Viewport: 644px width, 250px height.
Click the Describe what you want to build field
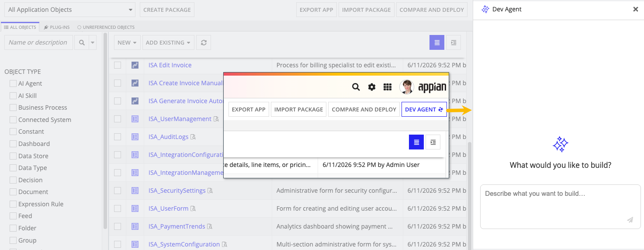point(560,207)
